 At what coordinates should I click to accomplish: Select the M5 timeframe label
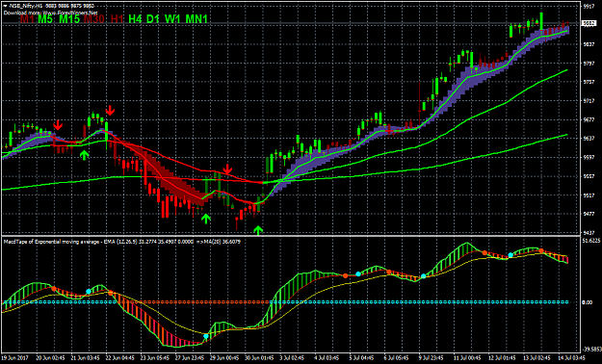[x=46, y=19]
